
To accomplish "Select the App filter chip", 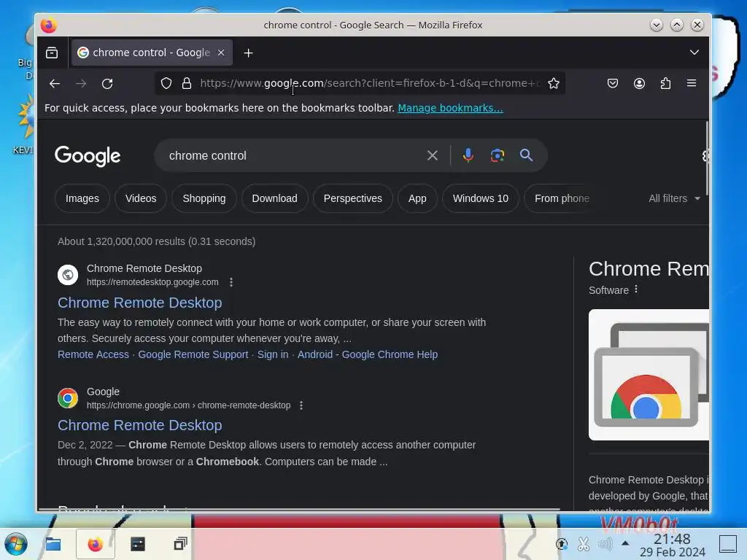I will [417, 198].
